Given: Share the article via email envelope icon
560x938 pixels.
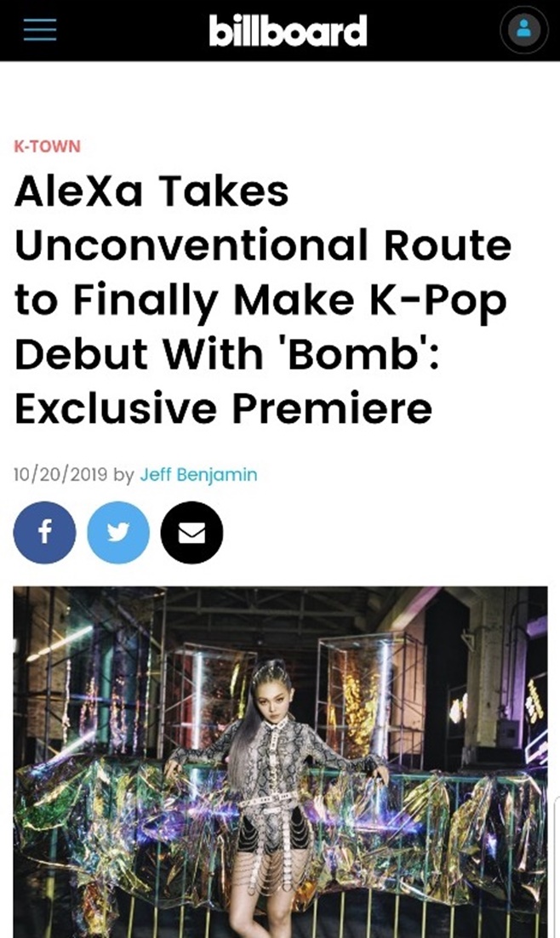Looking at the screenshot, I should click(x=192, y=532).
